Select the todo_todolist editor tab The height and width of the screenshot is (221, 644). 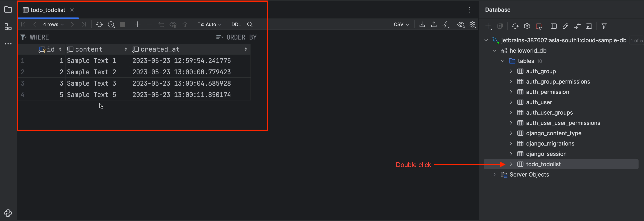tap(48, 10)
